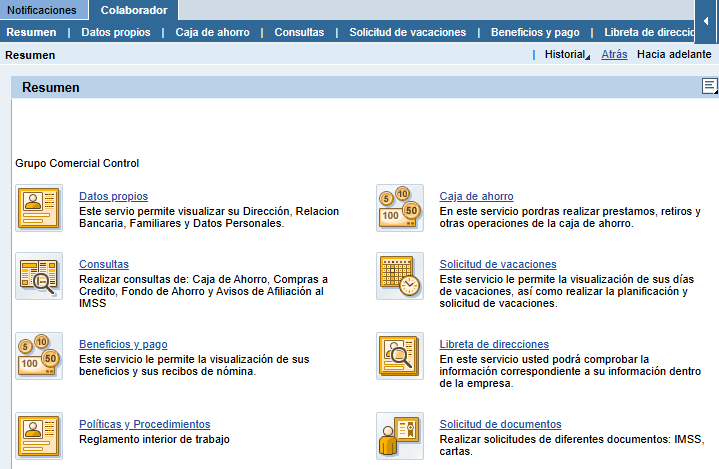Screen dimensions: 719x469
Task: Open the Datos propios link
Action: (x=113, y=196)
